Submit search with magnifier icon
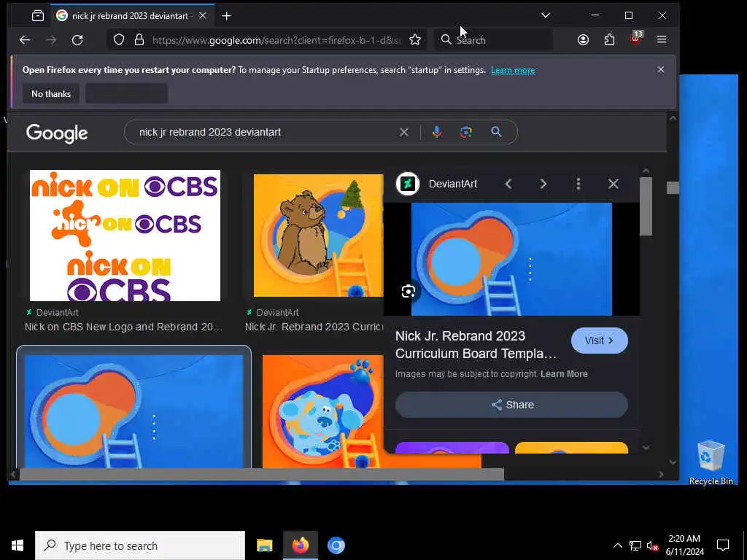Viewport: 747px width, 560px height. coord(496,132)
